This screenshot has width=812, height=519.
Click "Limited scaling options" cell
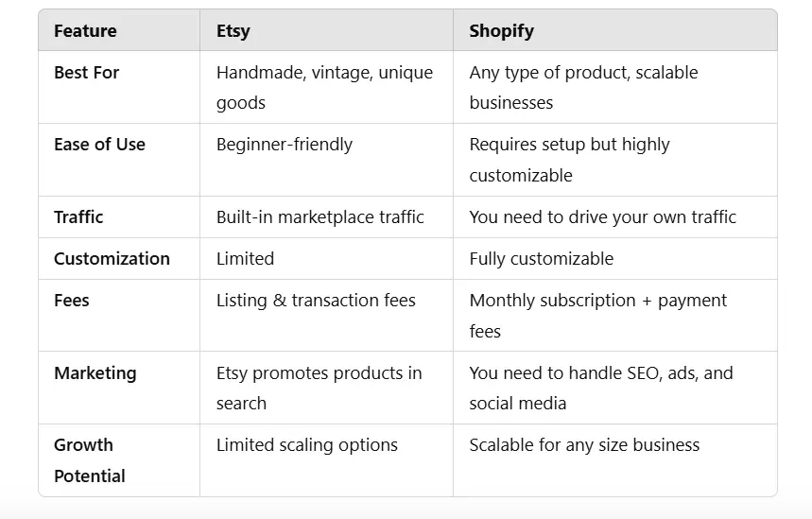pyautogui.click(x=306, y=444)
